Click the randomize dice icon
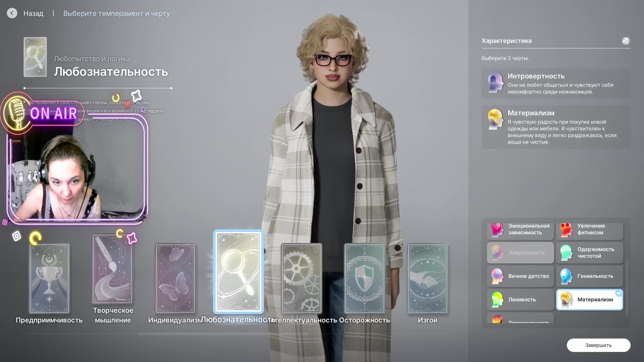The image size is (644, 362). 626,41
